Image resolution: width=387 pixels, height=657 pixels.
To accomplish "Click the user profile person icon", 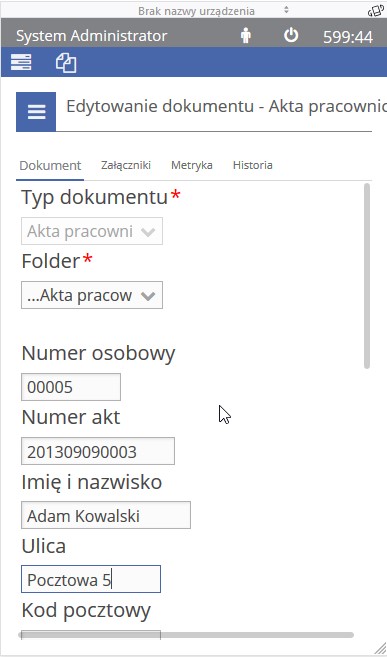I will 245,36.
